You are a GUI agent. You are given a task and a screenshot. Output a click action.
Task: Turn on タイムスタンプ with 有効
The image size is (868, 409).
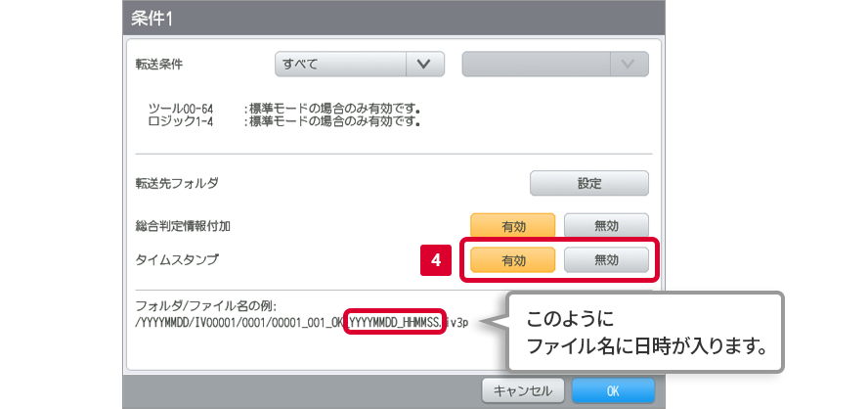(513, 260)
